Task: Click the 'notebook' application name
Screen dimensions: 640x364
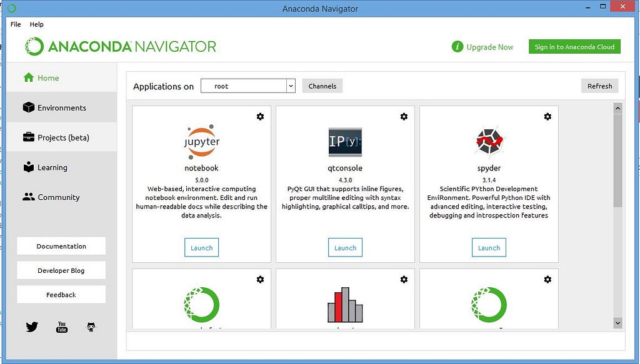Action: 202,168
